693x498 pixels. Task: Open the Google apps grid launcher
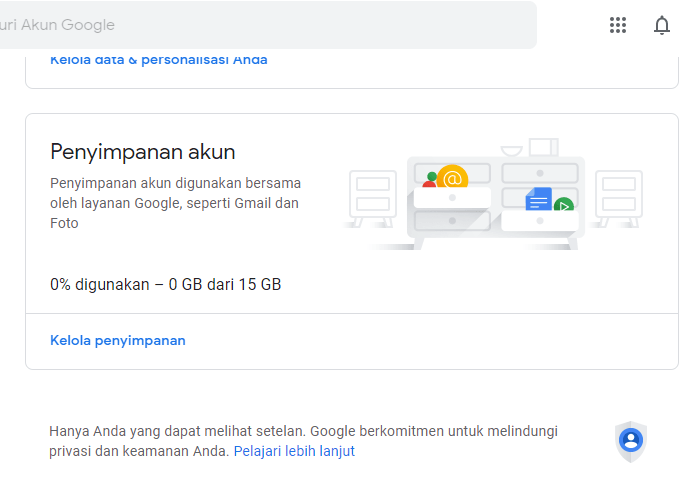618,25
